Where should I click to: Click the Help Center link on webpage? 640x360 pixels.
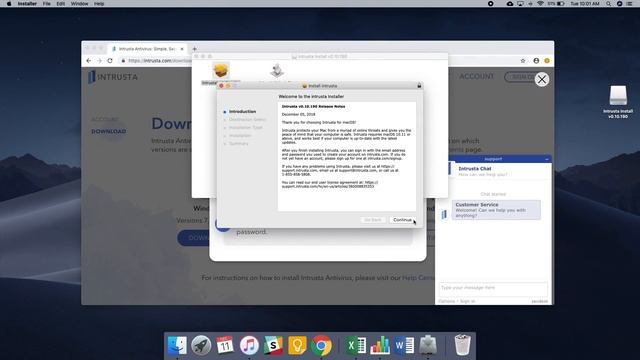tap(418, 278)
